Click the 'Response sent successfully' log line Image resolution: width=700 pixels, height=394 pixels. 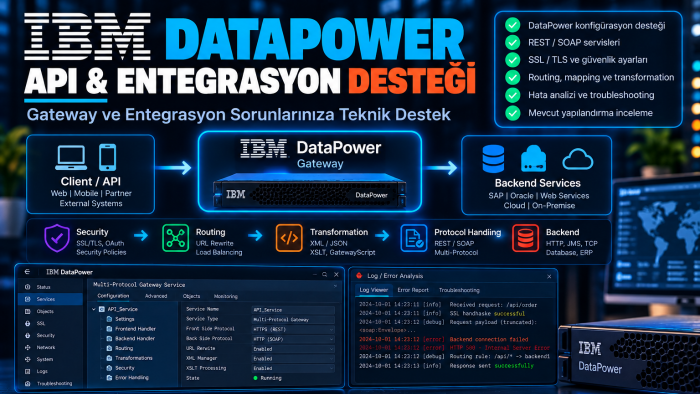click(446, 365)
